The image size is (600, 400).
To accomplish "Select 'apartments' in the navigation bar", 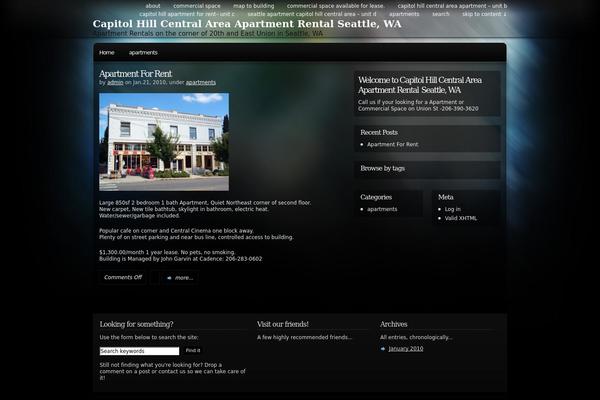I will tap(143, 52).
